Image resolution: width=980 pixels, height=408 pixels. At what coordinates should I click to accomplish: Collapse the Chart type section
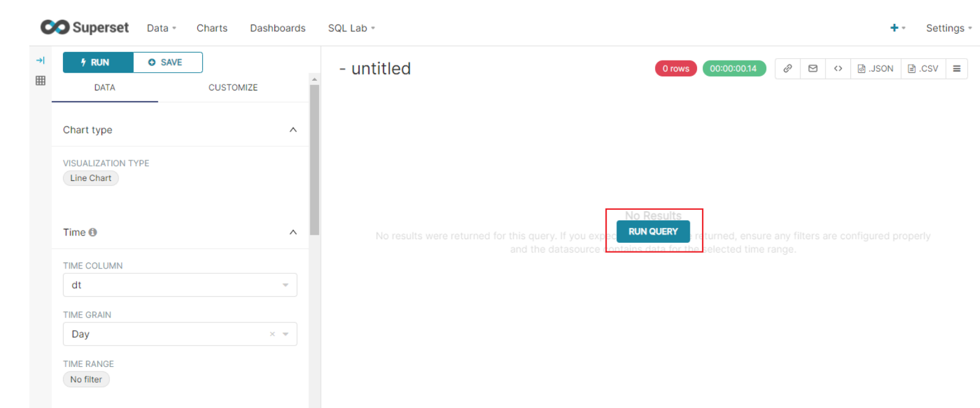(293, 130)
